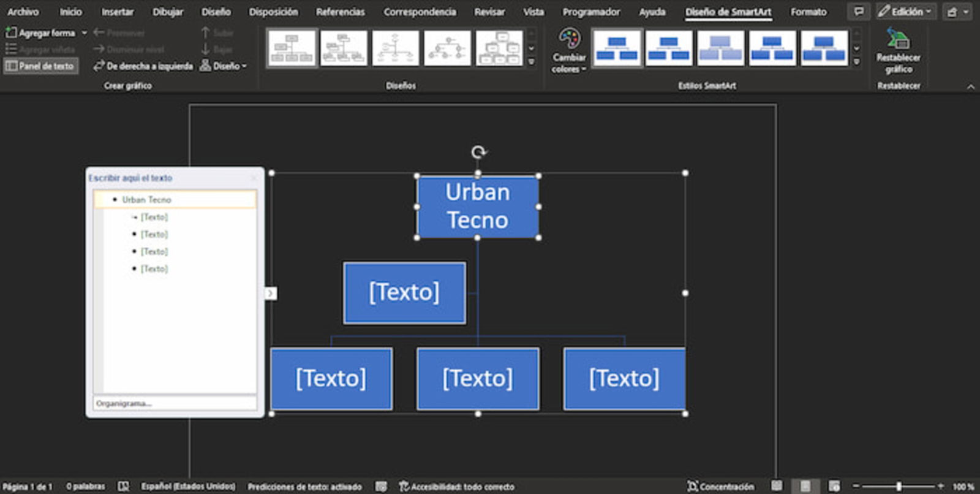Switch layout De derecha a izquierda
980x494 pixels.
143,66
